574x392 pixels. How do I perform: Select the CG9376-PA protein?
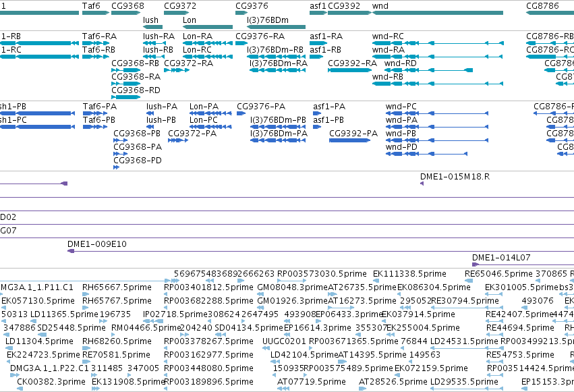[x=241, y=113]
